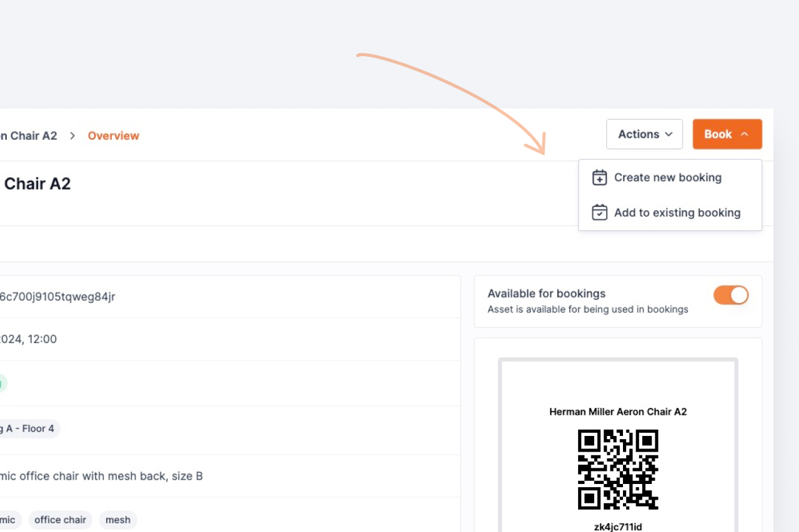Switch to the Overview tab

(114, 135)
